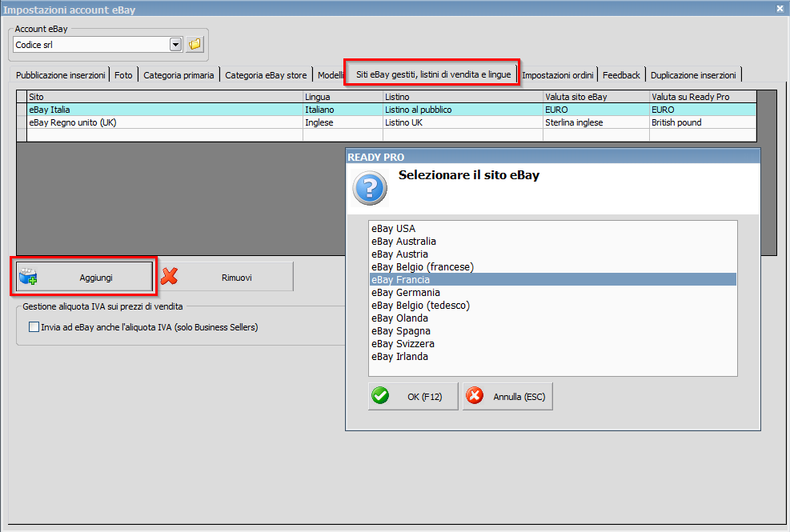
Task: Select eBay USA in the site list
Action: point(553,229)
